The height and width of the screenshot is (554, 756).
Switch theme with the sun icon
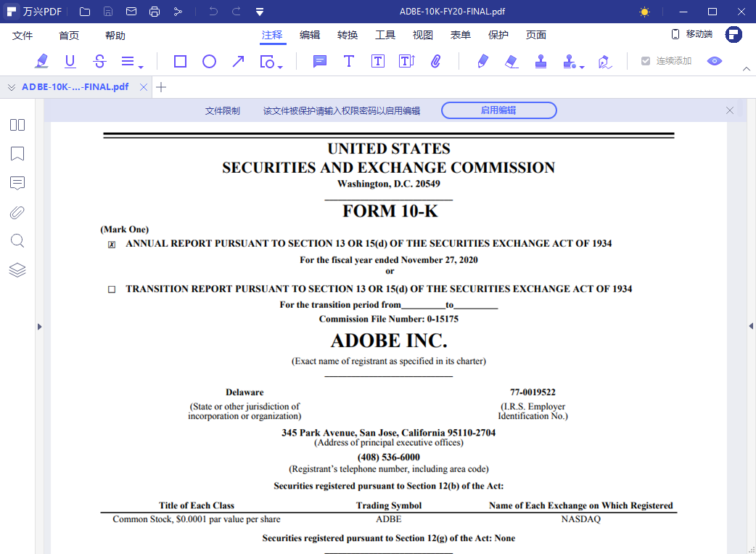[x=644, y=12]
